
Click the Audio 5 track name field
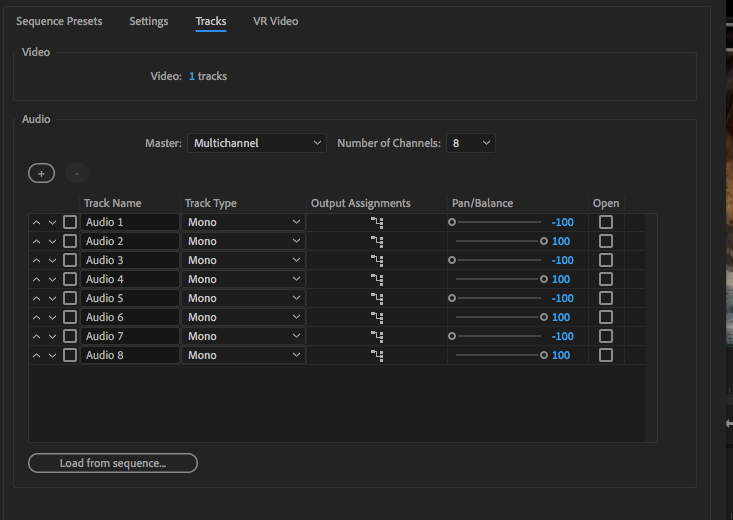coord(130,298)
